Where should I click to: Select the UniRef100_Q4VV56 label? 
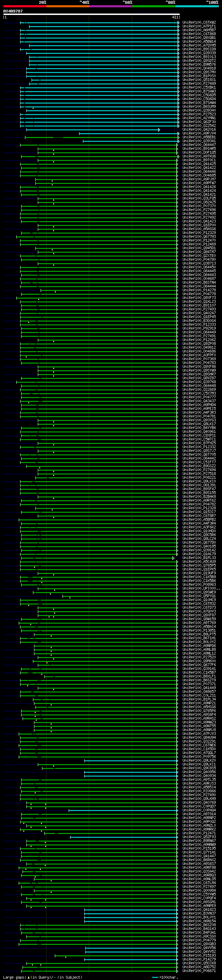[x=199, y=948]
